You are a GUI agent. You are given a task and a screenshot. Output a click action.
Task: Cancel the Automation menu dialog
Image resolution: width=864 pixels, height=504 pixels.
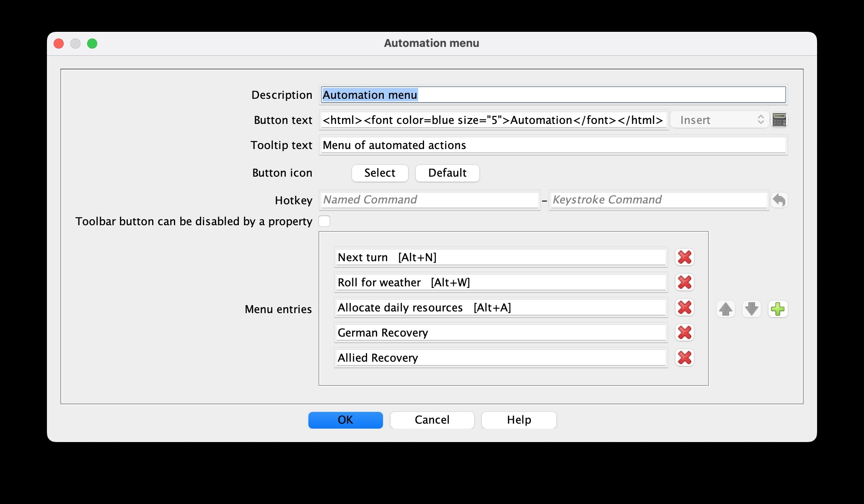432,420
